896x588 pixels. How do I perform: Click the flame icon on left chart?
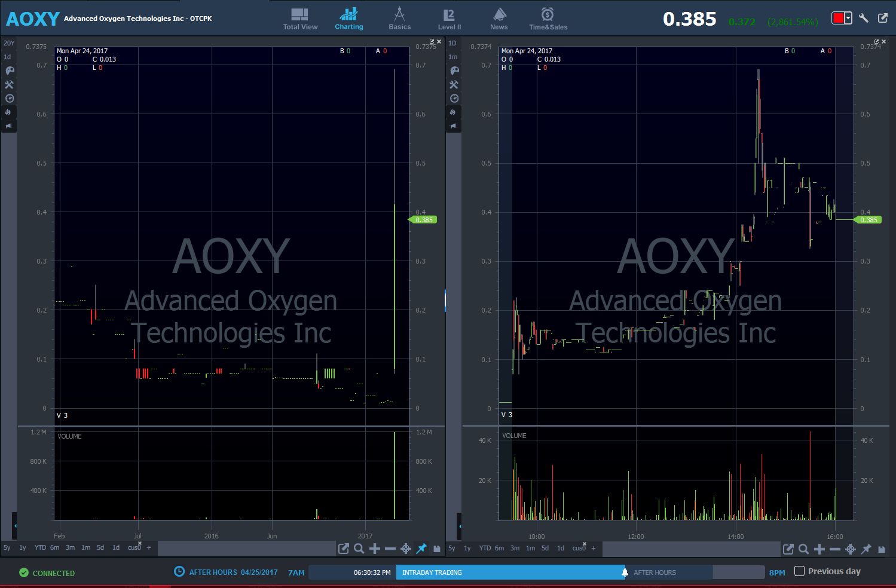click(x=9, y=112)
